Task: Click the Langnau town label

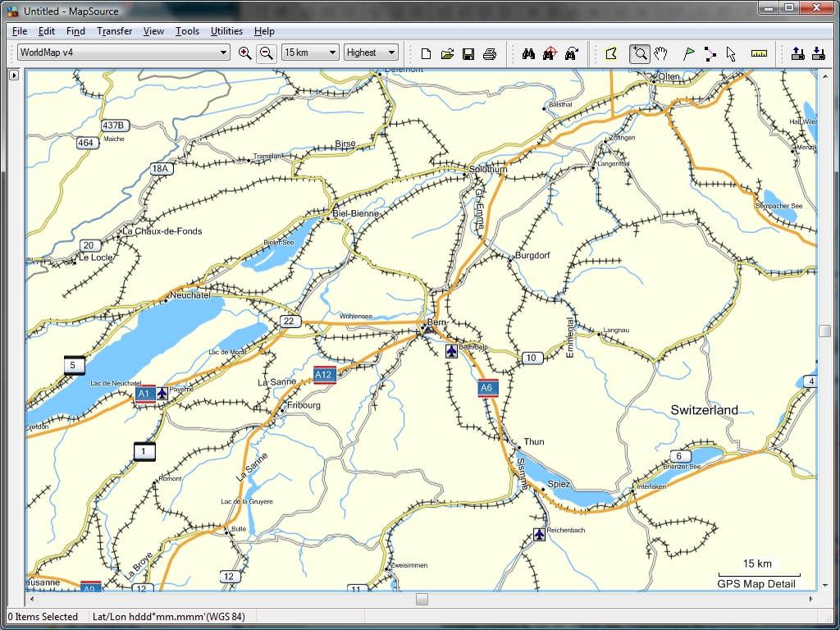Action: coord(616,330)
